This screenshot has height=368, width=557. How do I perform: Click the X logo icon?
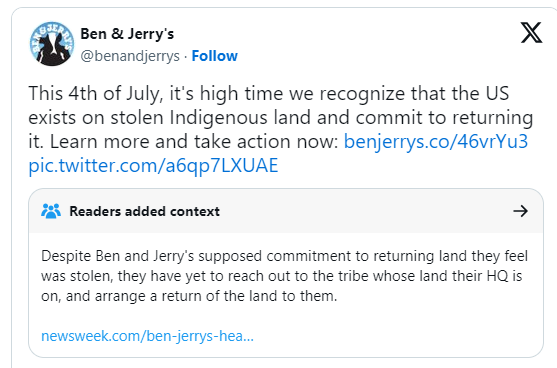[x=531, y=33]
